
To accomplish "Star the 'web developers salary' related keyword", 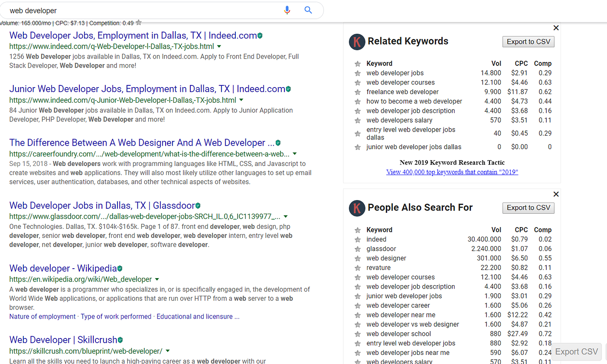I will click(x=358, y=120).
